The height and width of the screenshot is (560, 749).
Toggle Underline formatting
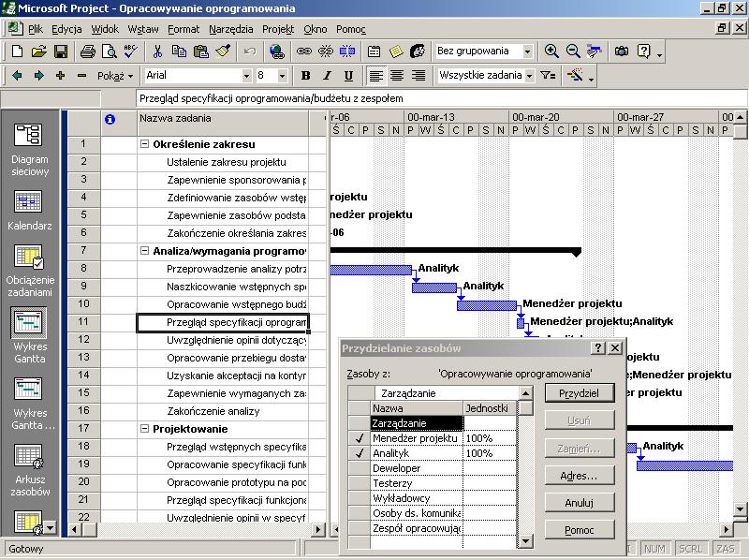click(348, 76)
